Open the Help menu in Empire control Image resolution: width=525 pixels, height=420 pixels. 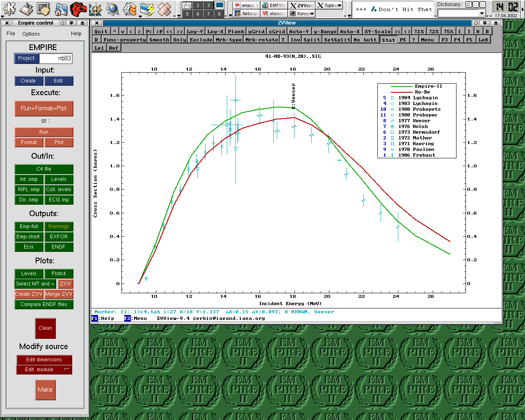[x=76, y=34]
